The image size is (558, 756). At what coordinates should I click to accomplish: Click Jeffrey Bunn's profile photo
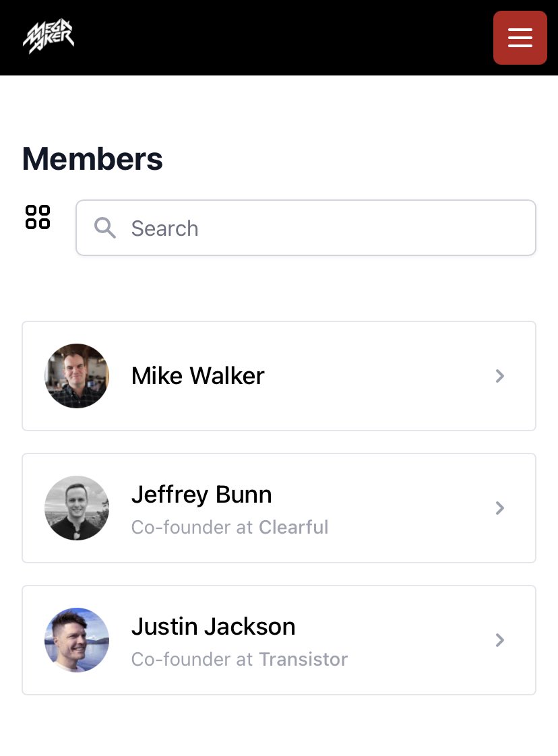[77, 508]
